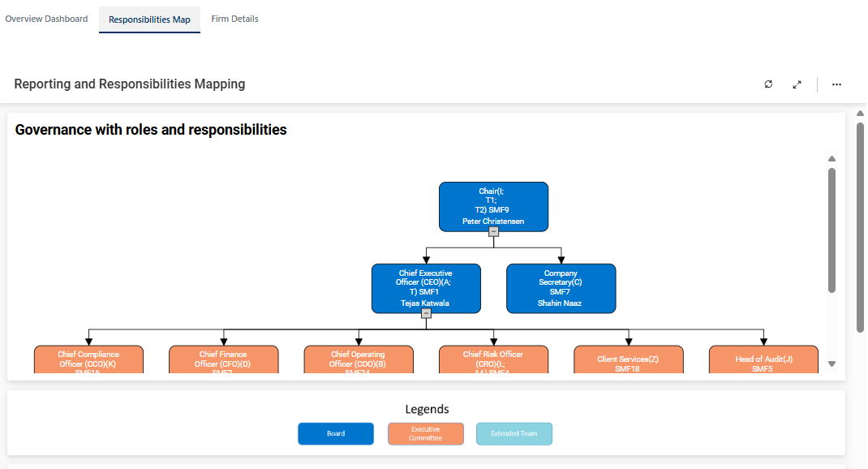Switch to the Overview Dashboard tab
This screenshot has height=469, width=868.
pos(46,19)
